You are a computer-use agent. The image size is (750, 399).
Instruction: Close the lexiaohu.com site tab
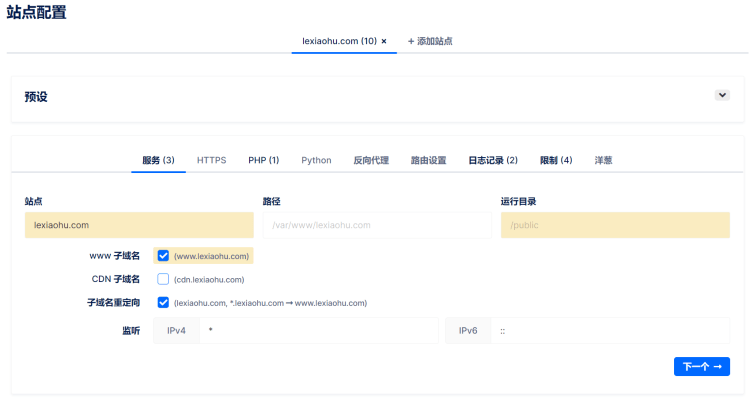click(x=384, y=41)
